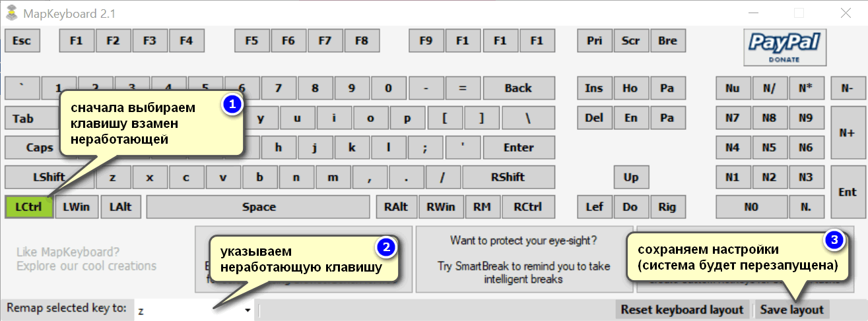Select the LWin key button
This screenshot has width=868, height=321.
(x=77, y=206)
